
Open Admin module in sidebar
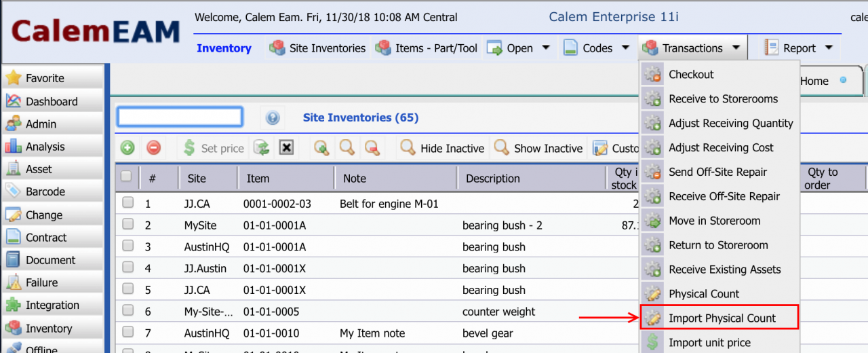click(52, 124)
